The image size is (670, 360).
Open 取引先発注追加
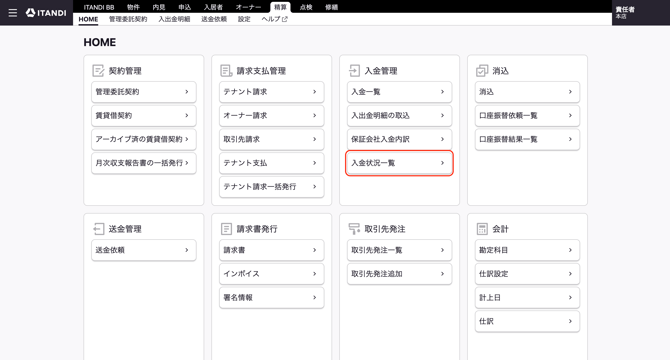pos(400,274)
